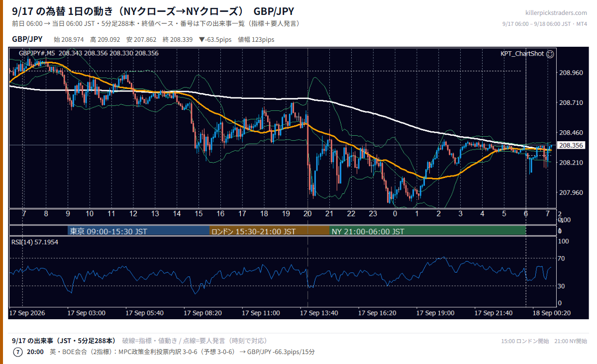This screenshot has width=597, height=364.
Task: Click the low price 安 207.862
Action: coord(141,39)
